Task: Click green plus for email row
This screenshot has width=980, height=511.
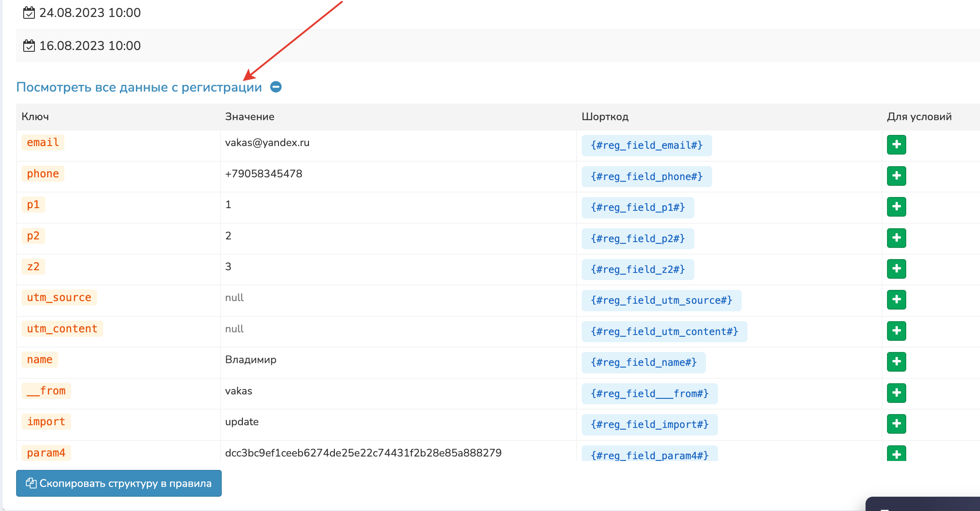Action: coord(896,145)
